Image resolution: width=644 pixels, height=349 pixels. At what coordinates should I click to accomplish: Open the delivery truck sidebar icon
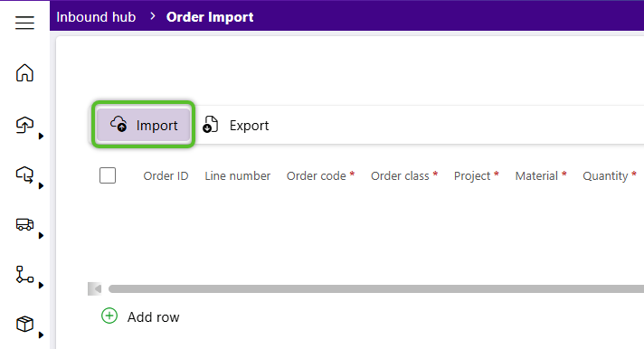tap(24, 224)
